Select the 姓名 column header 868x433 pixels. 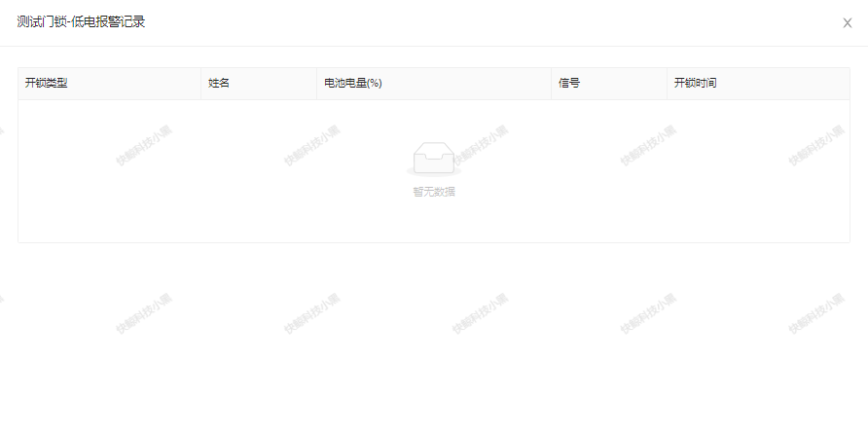[x=219, y=84]
